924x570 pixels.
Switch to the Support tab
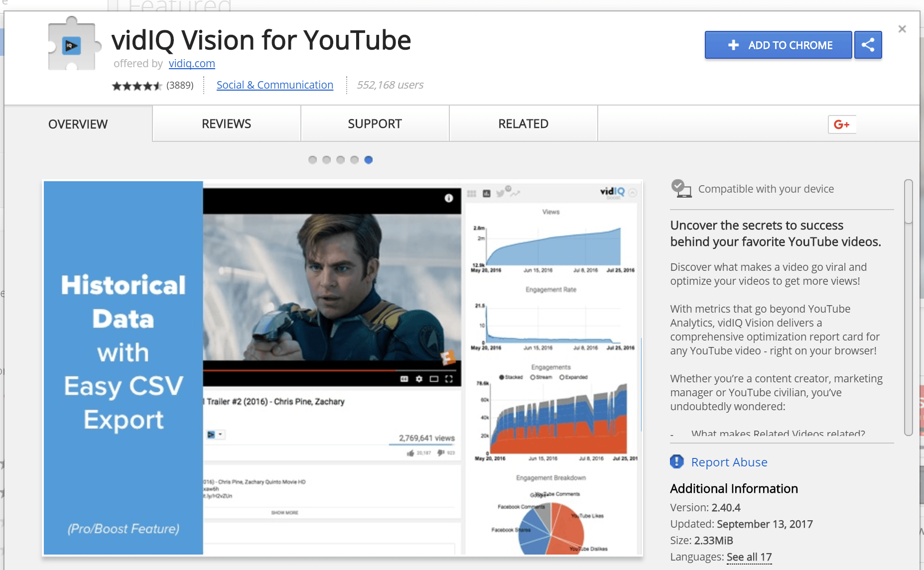click(x=375, y=124)
